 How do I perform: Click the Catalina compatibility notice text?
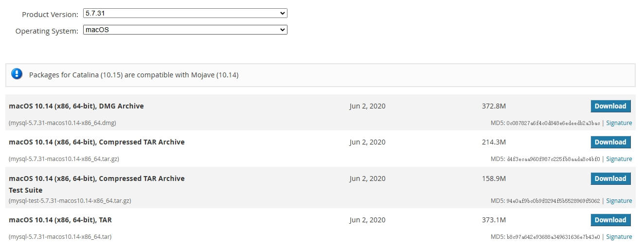coord(134,75)
